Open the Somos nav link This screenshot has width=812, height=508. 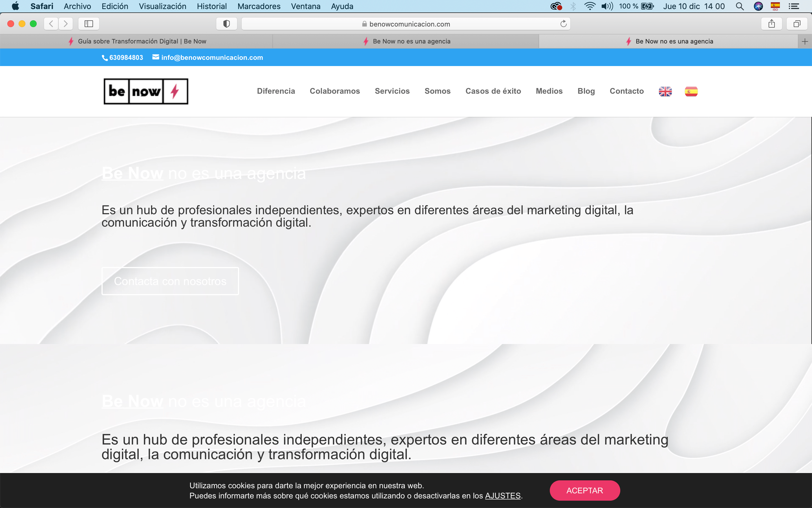(x=438, y=91)
